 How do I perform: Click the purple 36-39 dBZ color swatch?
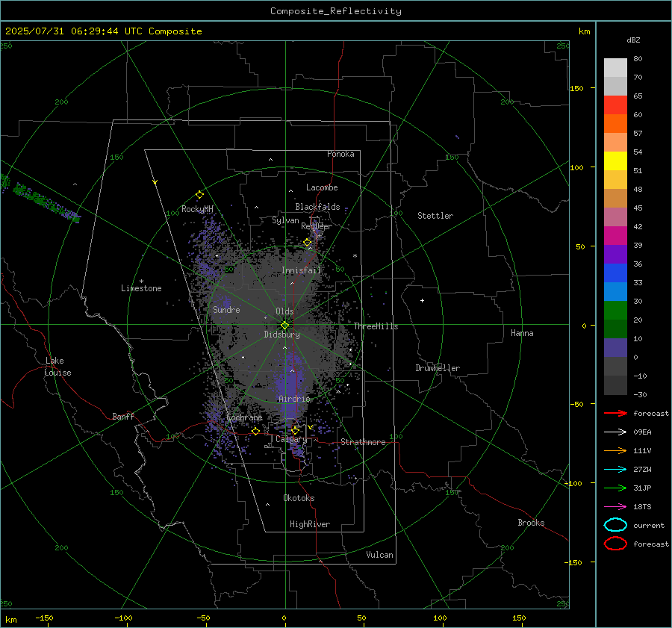tap(615, 254)
